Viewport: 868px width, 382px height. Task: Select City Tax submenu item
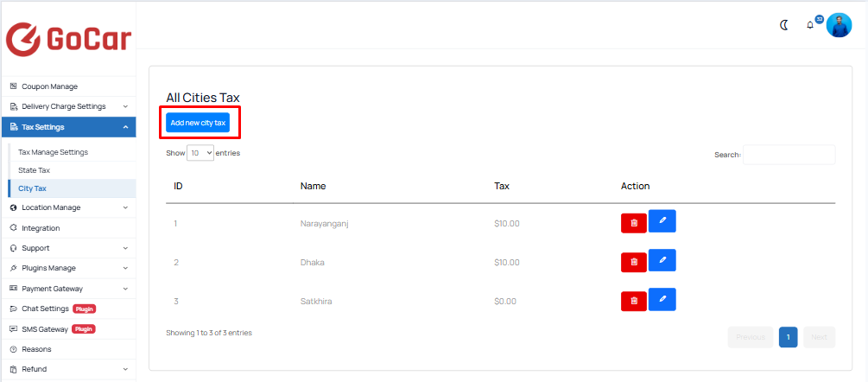(x=72, y=188)
